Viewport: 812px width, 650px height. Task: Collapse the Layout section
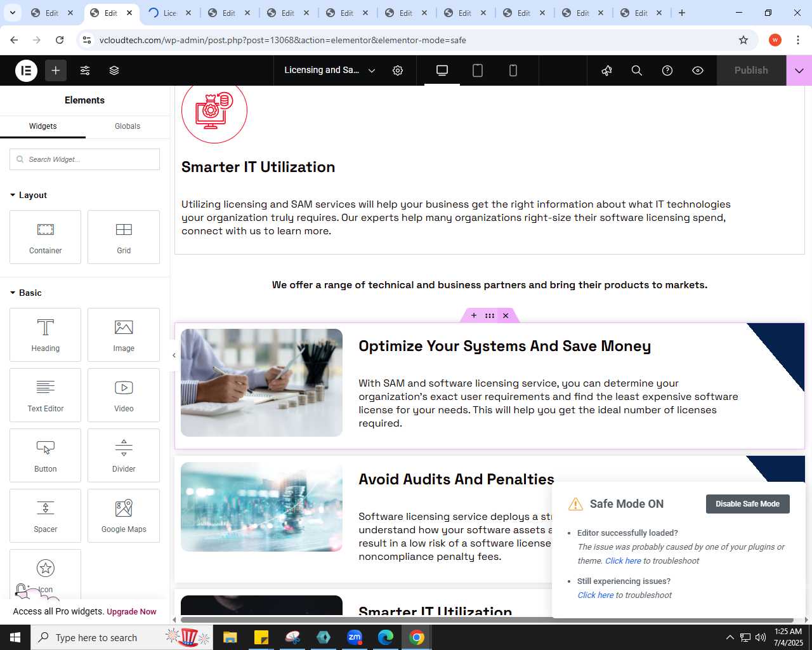[x=29, y=195]
